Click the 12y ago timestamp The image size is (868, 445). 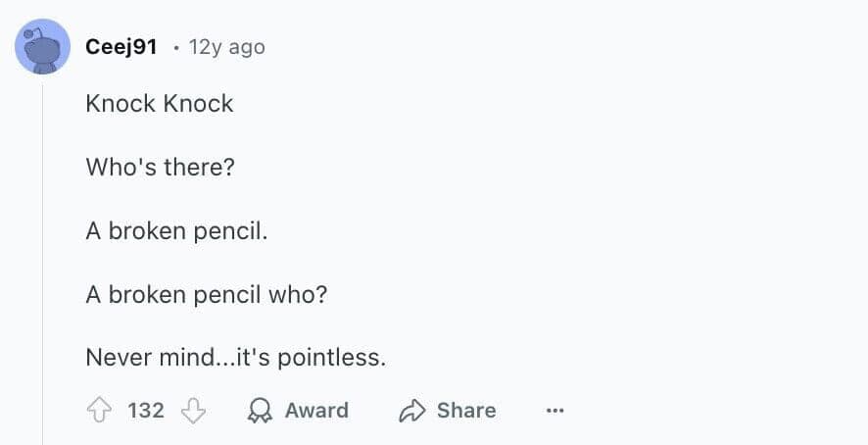(226, 47)
